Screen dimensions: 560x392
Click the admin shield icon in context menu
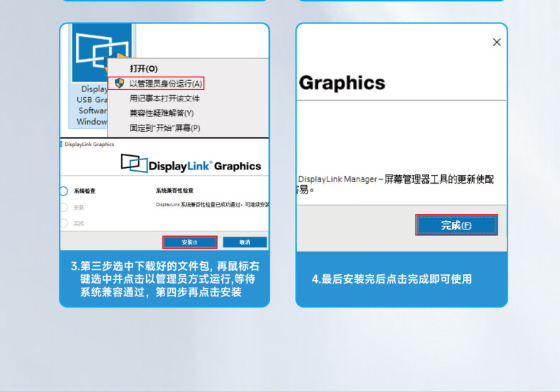click(119, 83)
